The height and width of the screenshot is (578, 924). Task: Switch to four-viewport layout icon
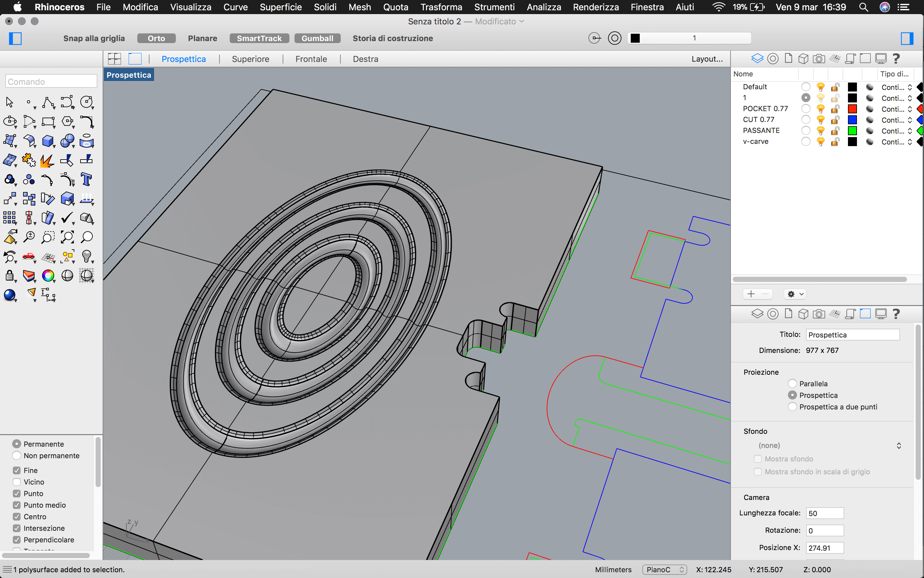[x=115, y=59]
